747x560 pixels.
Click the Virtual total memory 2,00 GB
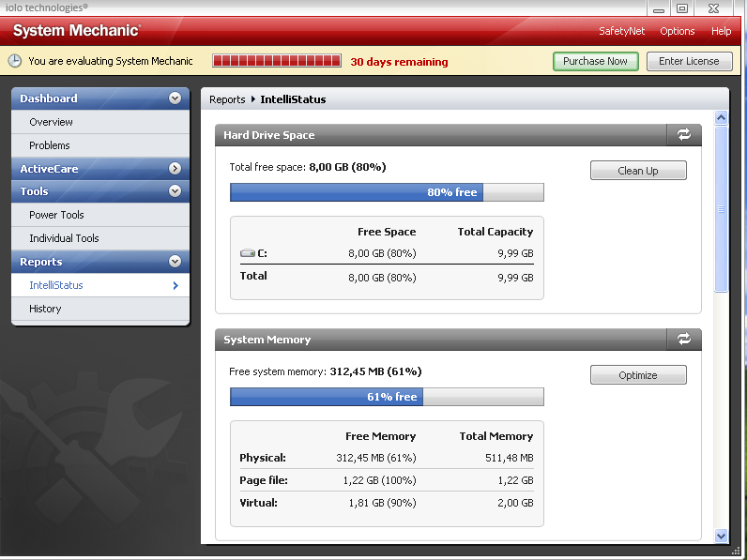point(515,503)
